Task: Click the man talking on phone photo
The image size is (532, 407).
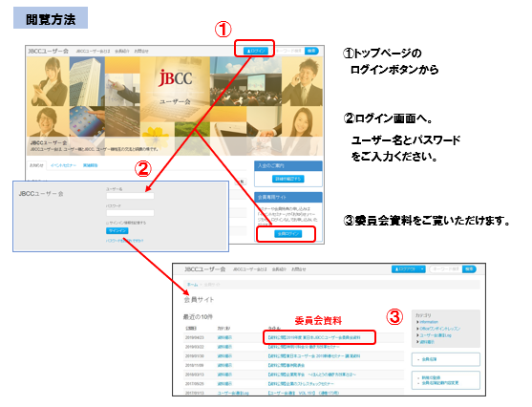Action: [x=303, y=81]
